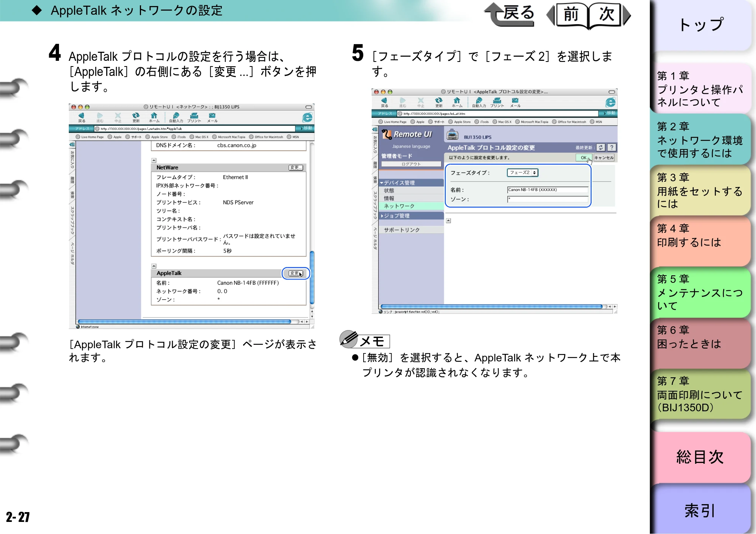Expand the ジョブ管理 section
Screen dimensions: 756x534
pos(411,216)
